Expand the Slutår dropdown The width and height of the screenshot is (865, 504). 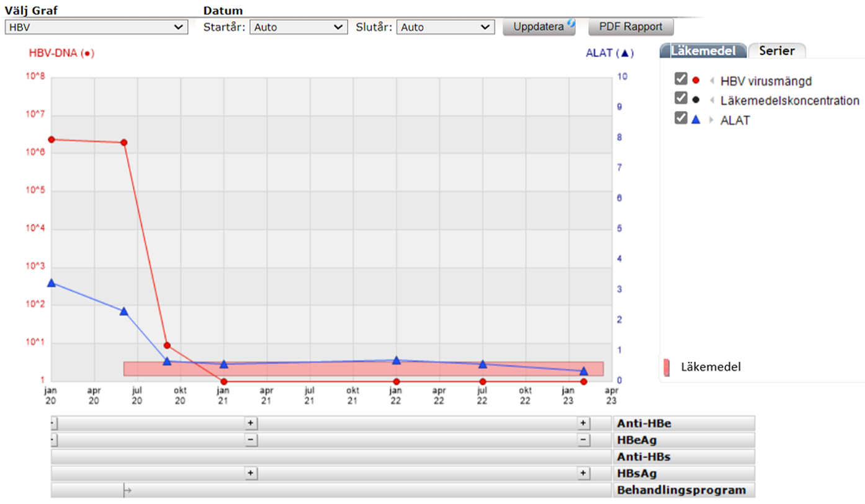[445, 27]
